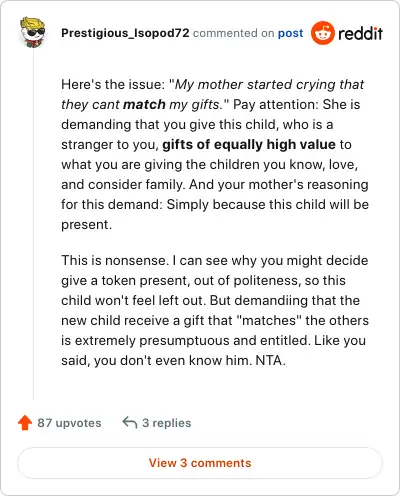Click the reply arrow icon
Screen dimensions: 400x496
coord(130,423)
